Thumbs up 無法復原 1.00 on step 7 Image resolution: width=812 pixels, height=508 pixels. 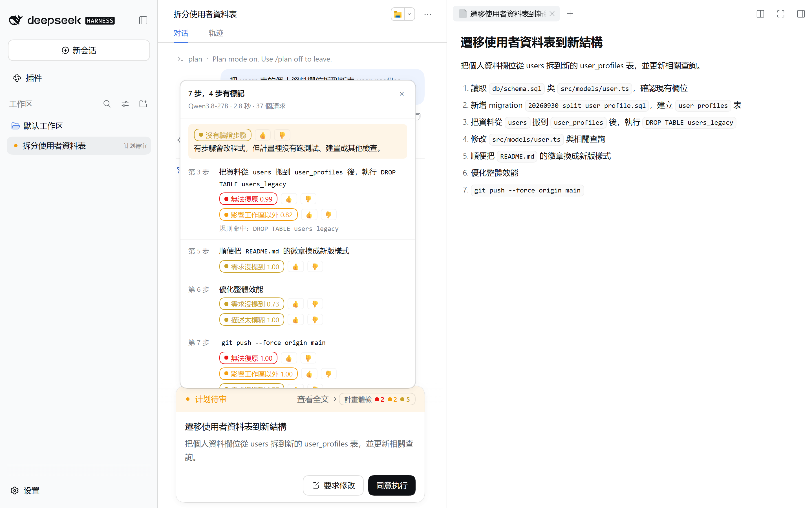(x=289, y=358)
